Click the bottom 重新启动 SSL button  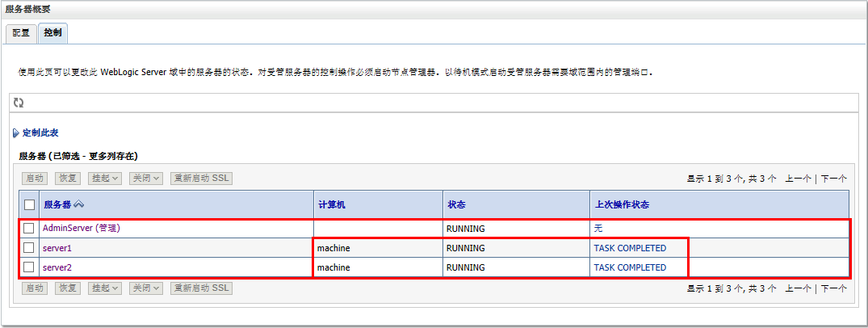(x=202, y=288)
